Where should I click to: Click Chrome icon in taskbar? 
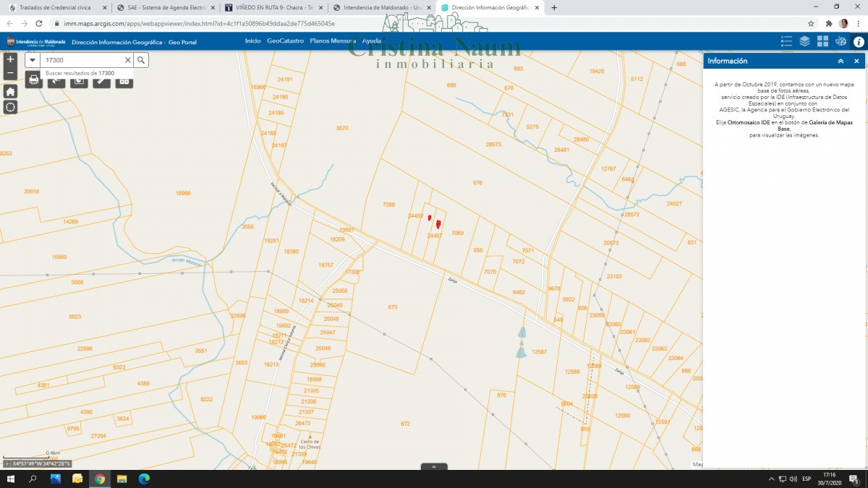point(99,479)
